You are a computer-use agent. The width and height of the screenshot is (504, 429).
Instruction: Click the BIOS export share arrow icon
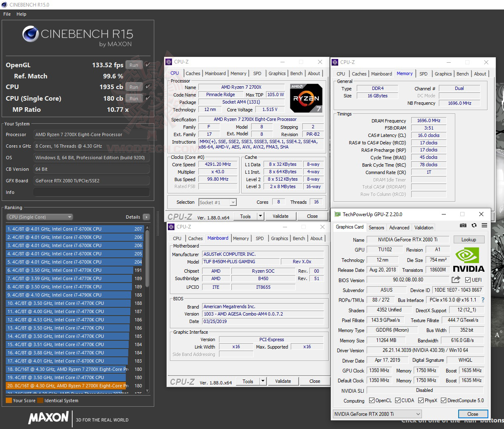456,280
